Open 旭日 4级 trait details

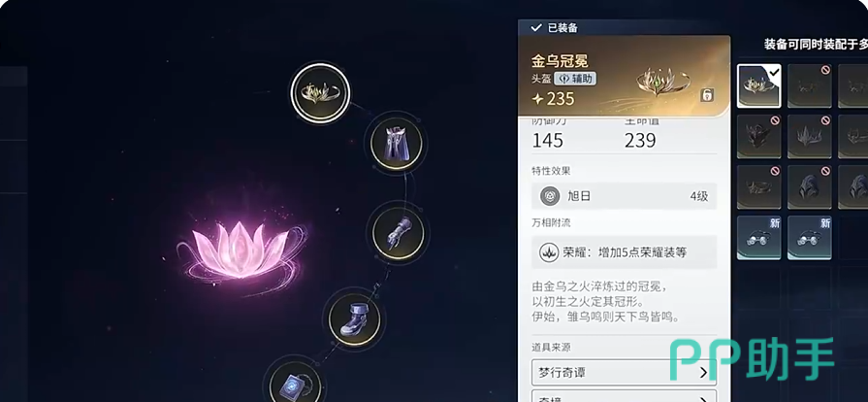click(x=624, y=196)
